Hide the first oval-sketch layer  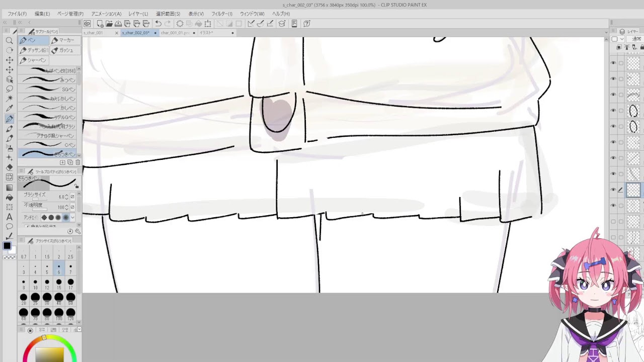(x=613, y=111)
